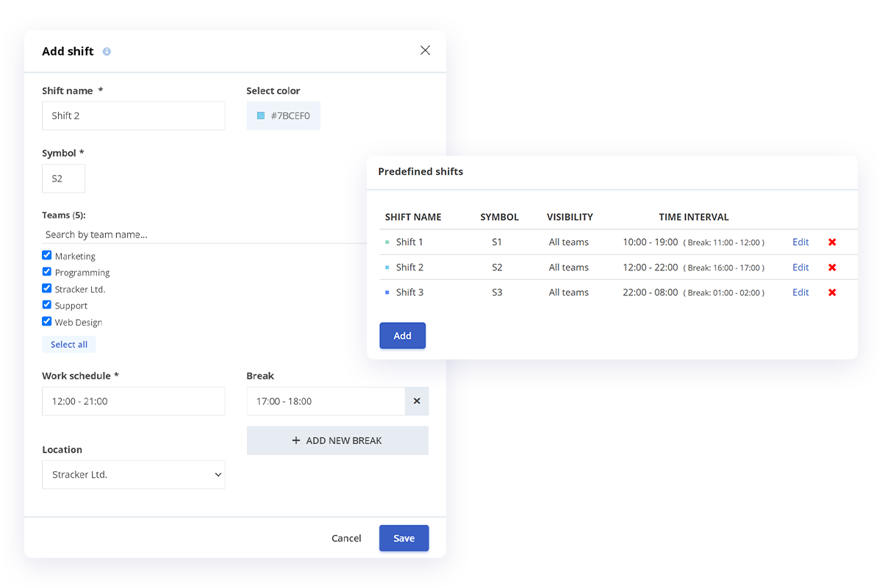Toggle the Web Design team checkbox
Image resolution: width=882 pixels, height=588 pixels.
pos(46,322)
